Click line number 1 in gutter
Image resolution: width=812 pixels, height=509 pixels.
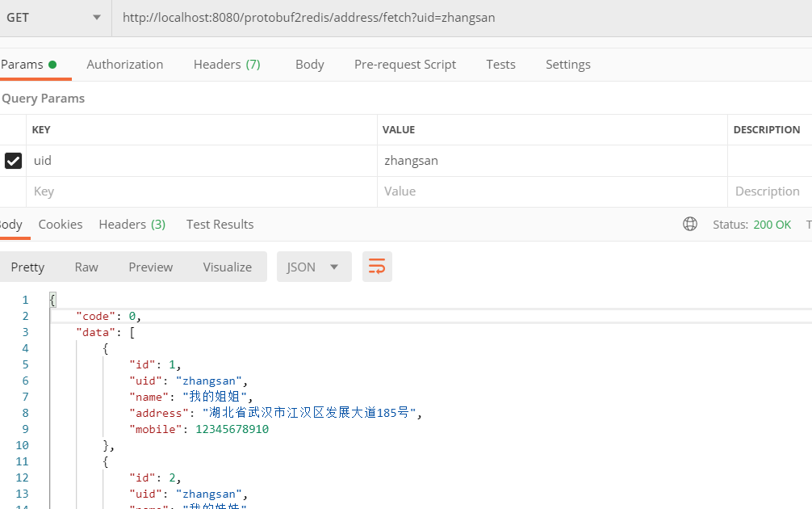pyautogui.click(x=25, y=300)
